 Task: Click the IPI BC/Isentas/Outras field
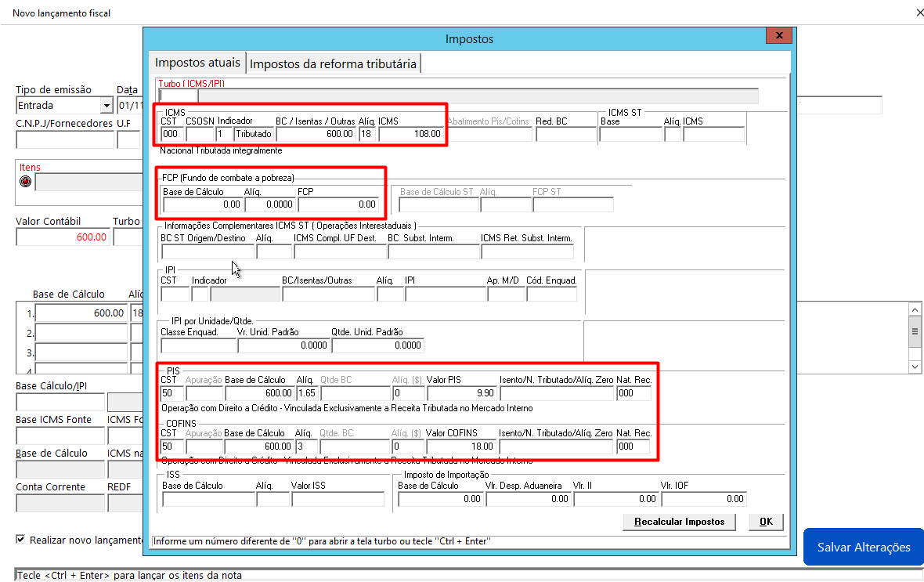tap(328, 294)
